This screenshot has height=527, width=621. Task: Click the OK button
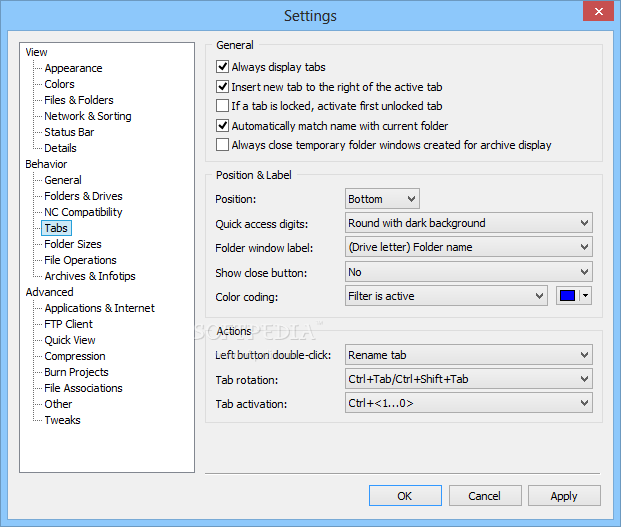click(x=405, y=496)
